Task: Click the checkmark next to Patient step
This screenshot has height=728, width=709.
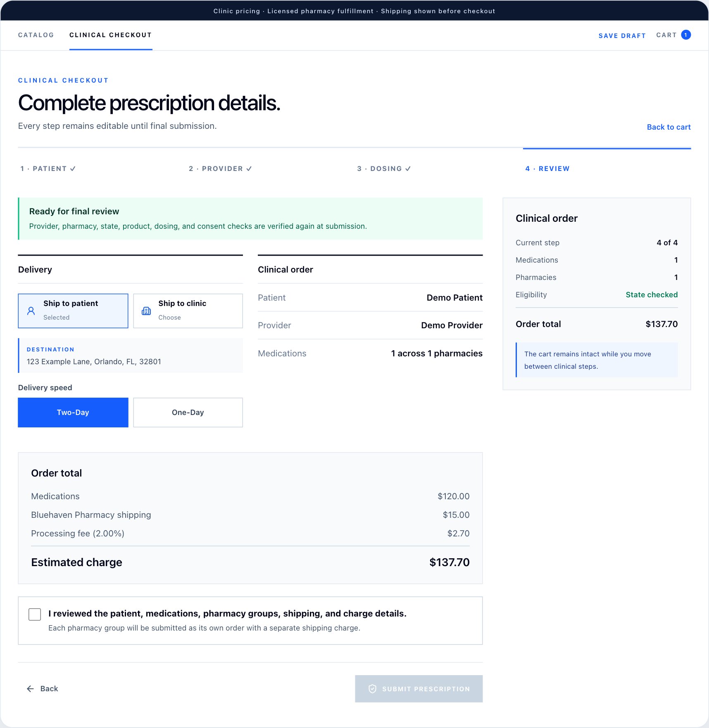Action: pos(73,168)
